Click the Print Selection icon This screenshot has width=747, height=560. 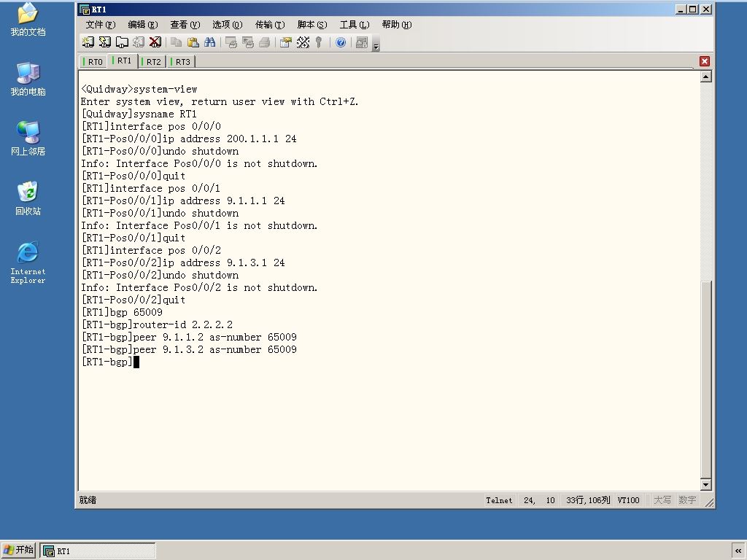[248, 42]
